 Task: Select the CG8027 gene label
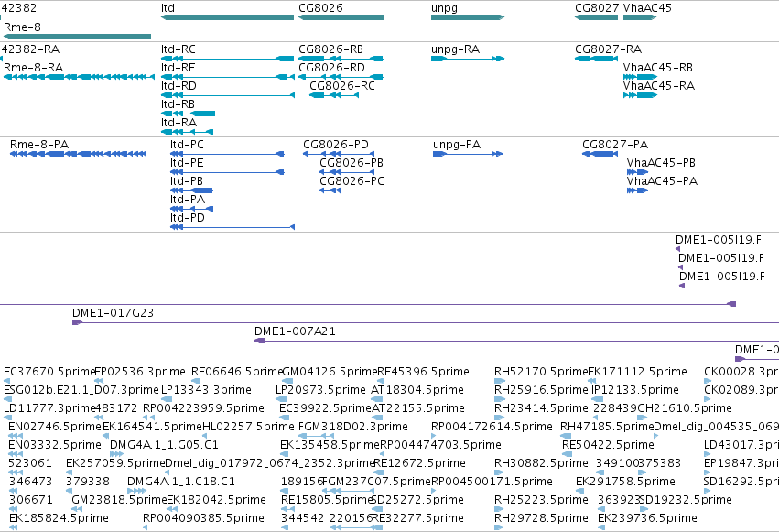(x=597, y=8)
